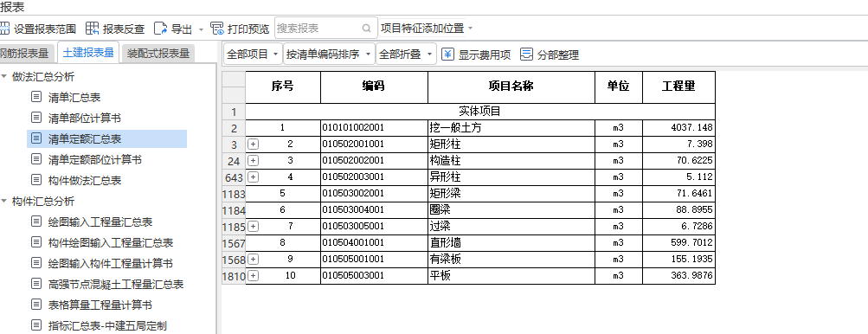The height and width of the screenshot is (334, 868).
Task: Open the 按清单编码排序 sort dropdown
Action: [x=330, y=55]
